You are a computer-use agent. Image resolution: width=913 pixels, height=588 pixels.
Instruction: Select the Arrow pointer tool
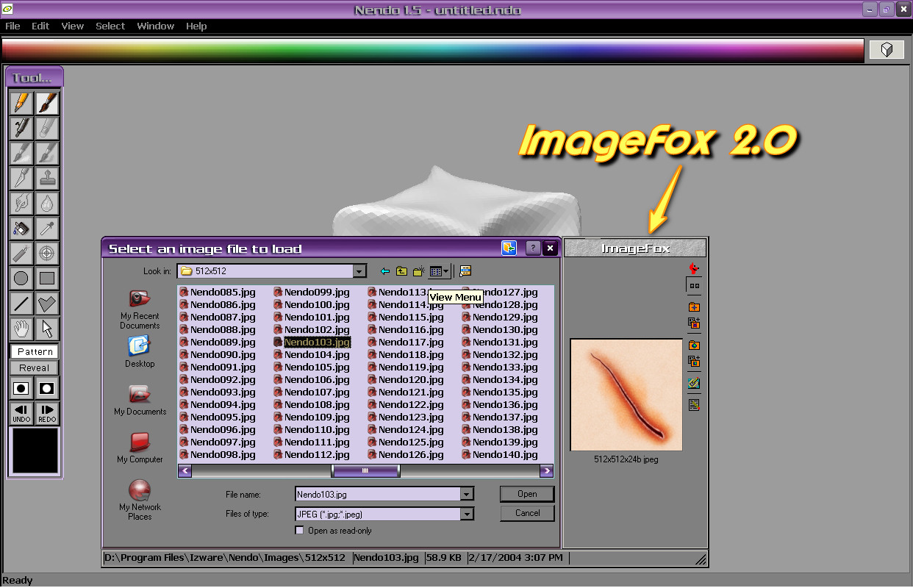click(47, 328)
